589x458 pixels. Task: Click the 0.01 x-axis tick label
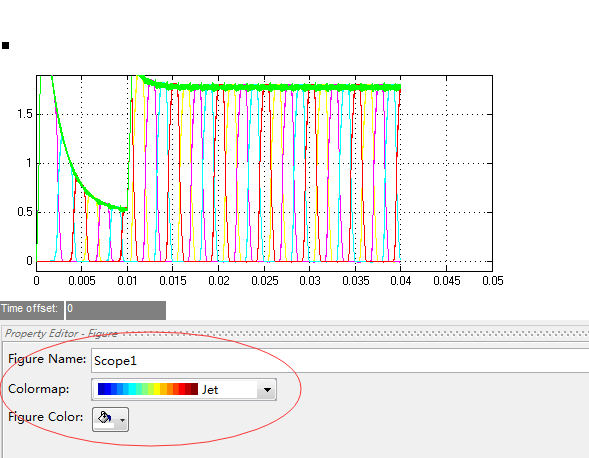point(127,281)
